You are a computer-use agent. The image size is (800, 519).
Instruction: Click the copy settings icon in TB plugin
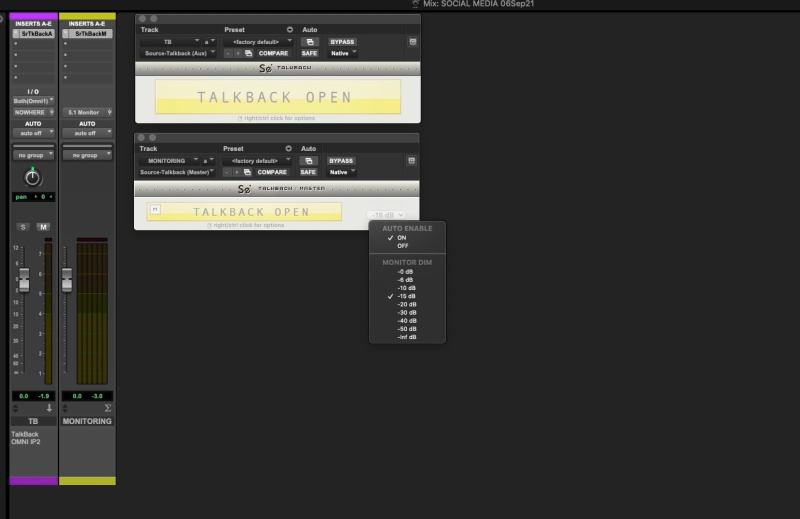247,53
